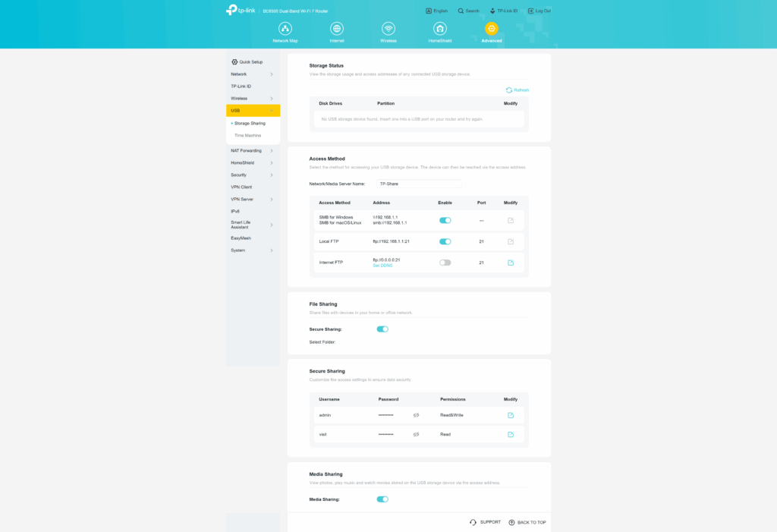Modify the admin account entry

pyautogui.click(x=511, y=415)
